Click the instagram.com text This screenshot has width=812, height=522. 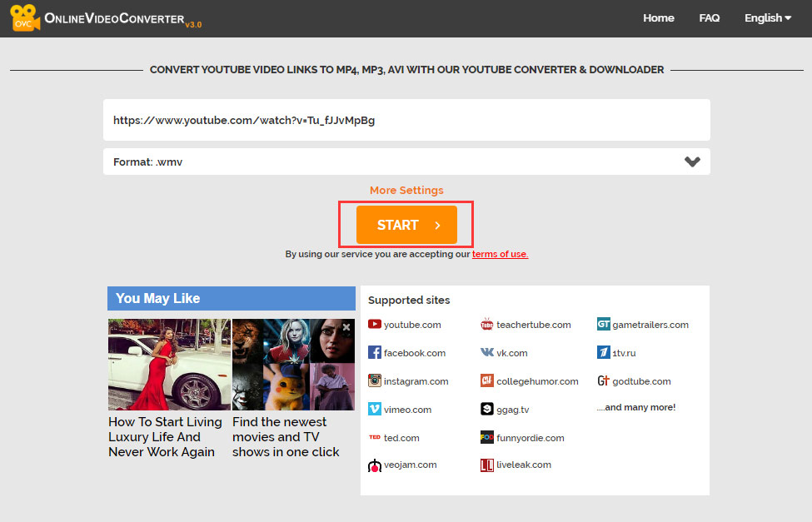416,381
